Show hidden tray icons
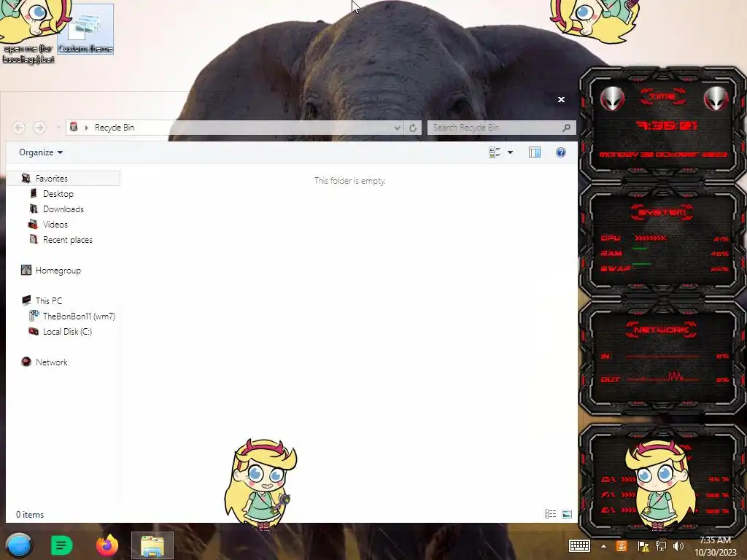This screenshot has height=560, width=747. click(x=603, y=546)
